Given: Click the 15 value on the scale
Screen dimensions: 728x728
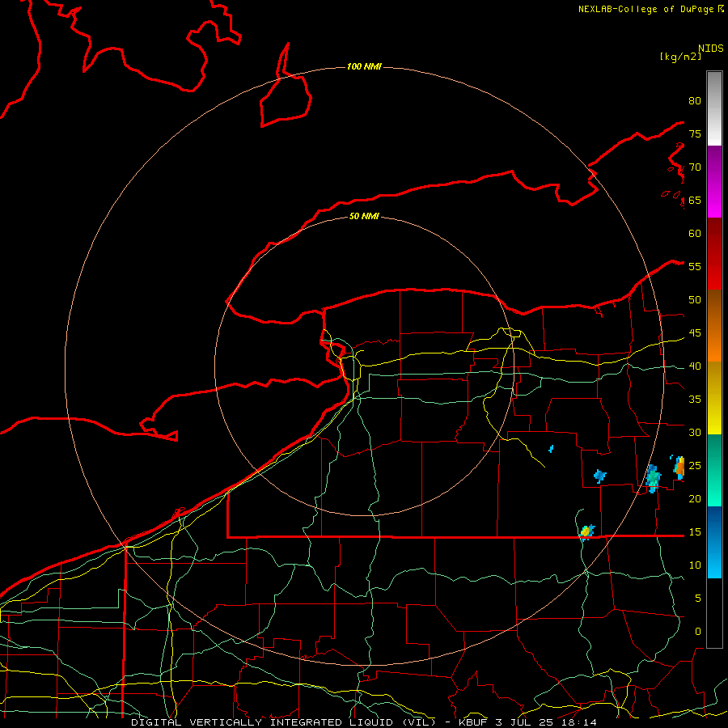Looking at the screenshot, I should 695,532.
